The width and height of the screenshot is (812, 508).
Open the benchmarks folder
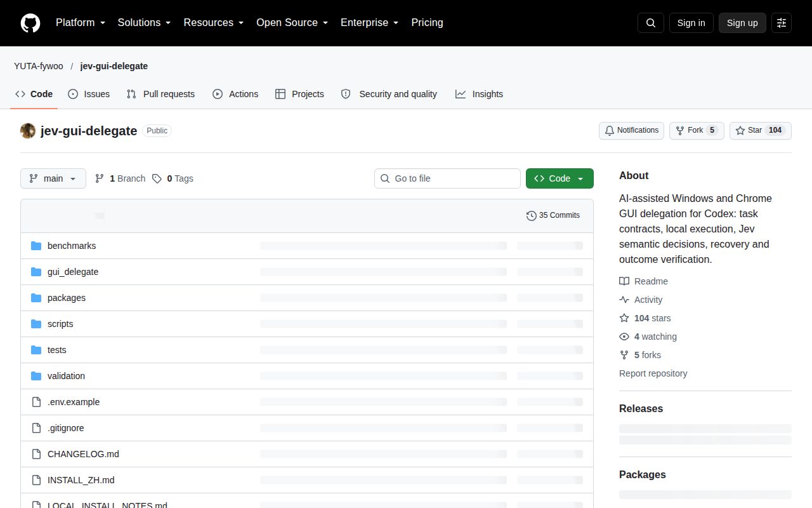tap(72, 246)
